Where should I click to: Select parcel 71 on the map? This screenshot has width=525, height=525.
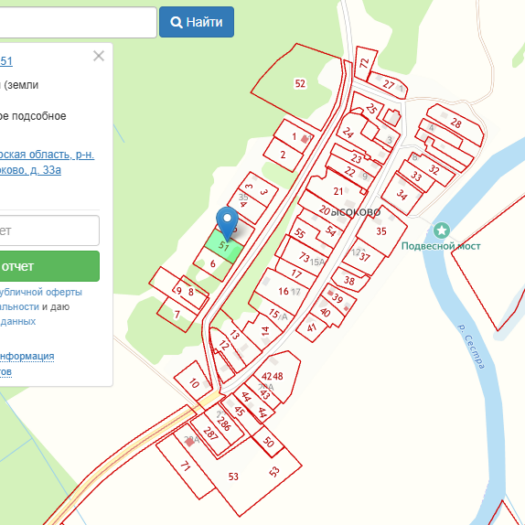pyautogui.click(x=185, y=466)
